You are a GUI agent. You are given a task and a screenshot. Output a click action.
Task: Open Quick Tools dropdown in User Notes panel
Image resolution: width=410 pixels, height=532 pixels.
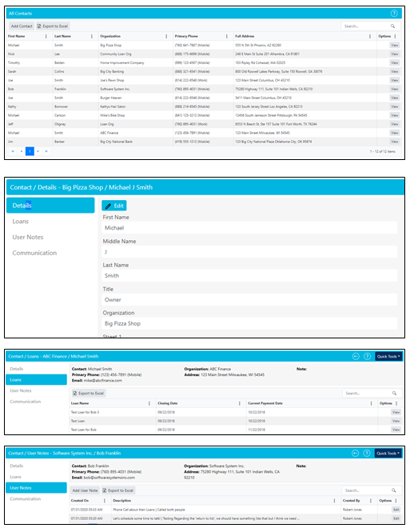pyautogui.click(x=388, y=454)
